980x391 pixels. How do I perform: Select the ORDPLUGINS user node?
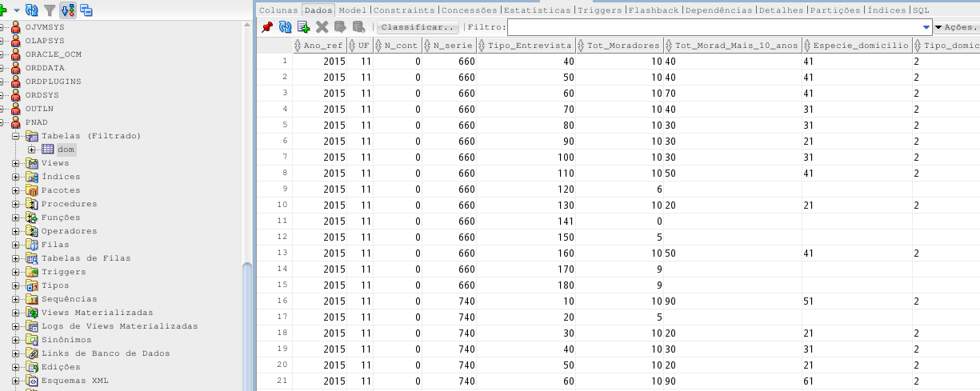coord(53,82)
